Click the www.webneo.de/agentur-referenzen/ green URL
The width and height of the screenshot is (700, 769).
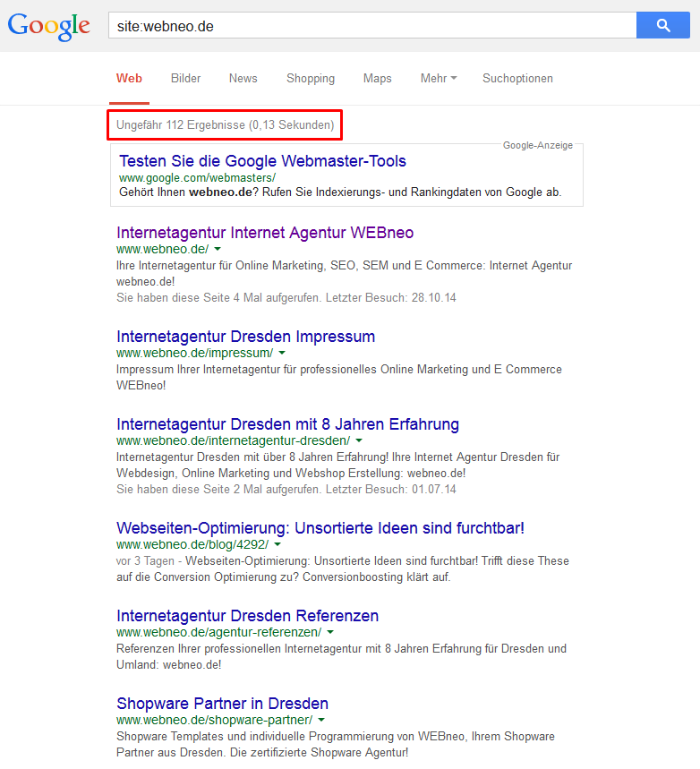(218, 633)
